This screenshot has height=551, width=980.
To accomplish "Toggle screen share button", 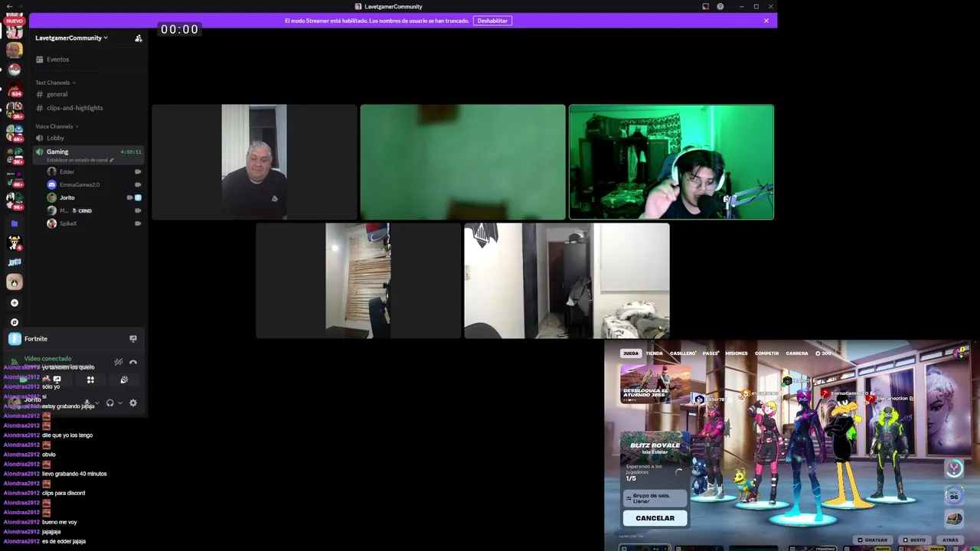I will (x=57, y=380).
